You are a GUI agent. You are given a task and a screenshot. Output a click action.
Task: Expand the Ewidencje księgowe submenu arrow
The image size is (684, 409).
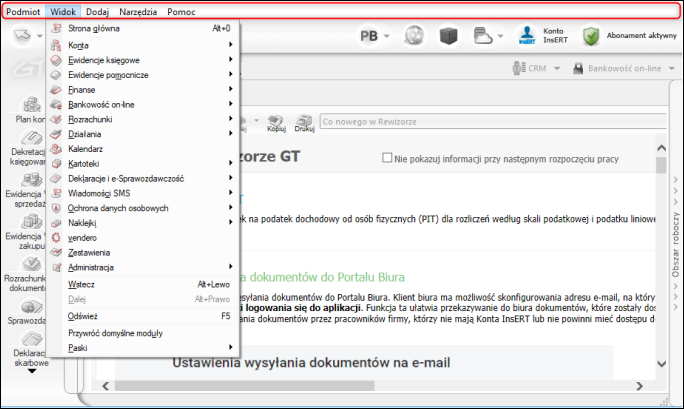[230, 59]
